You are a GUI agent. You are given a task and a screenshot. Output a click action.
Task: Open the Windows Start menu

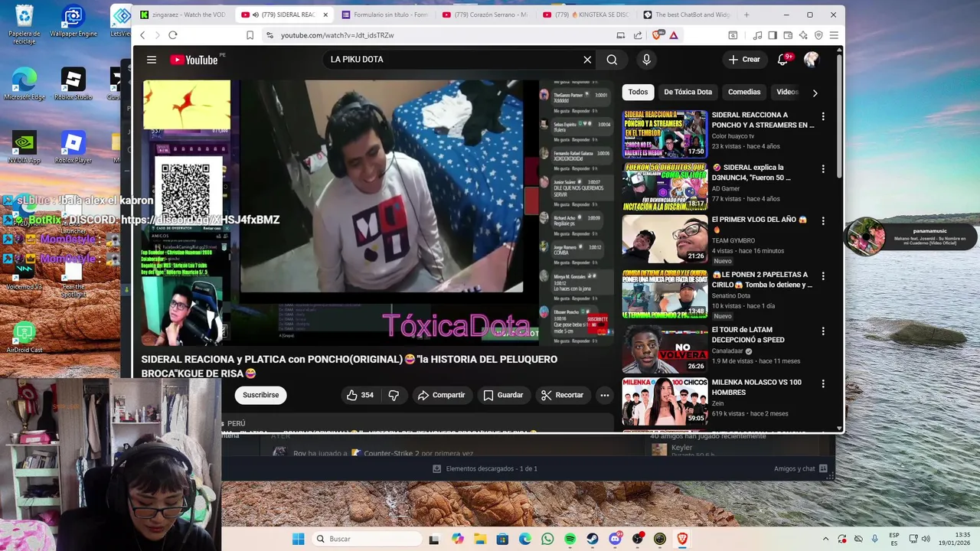[299, 539]
